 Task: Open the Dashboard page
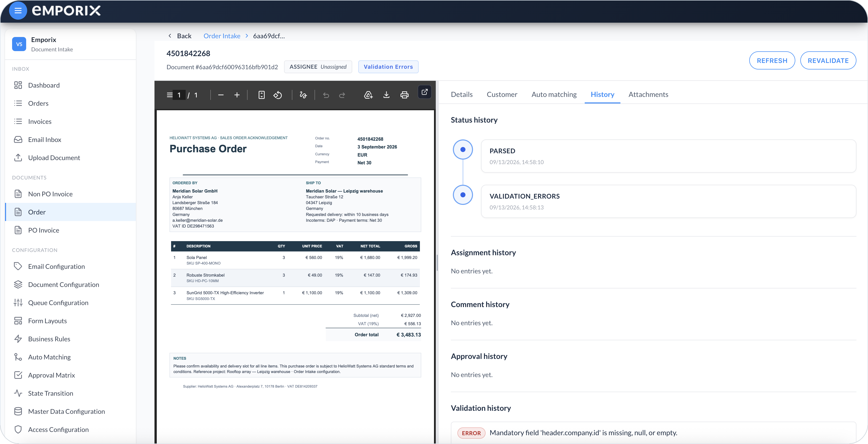pos(70,85)
